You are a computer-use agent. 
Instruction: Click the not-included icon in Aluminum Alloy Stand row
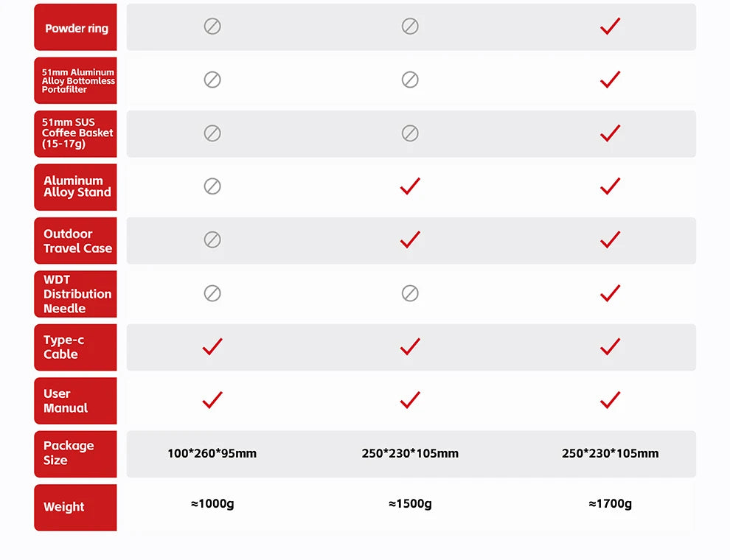coord(212,186)
